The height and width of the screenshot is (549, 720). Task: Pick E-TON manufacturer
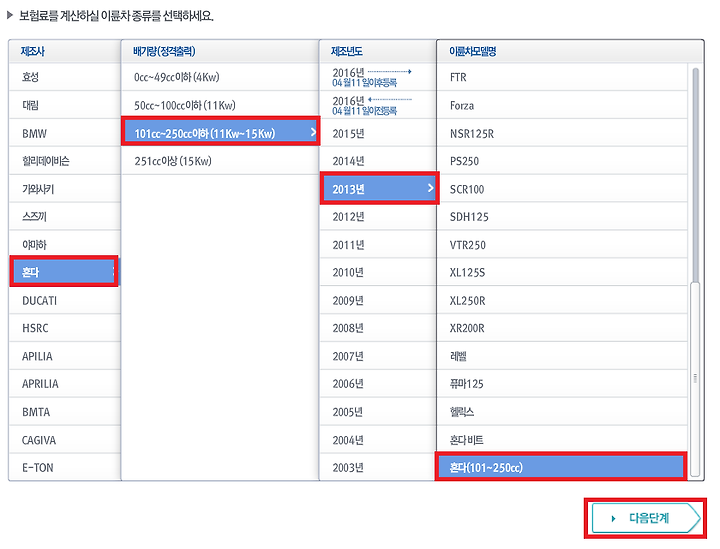65,467
